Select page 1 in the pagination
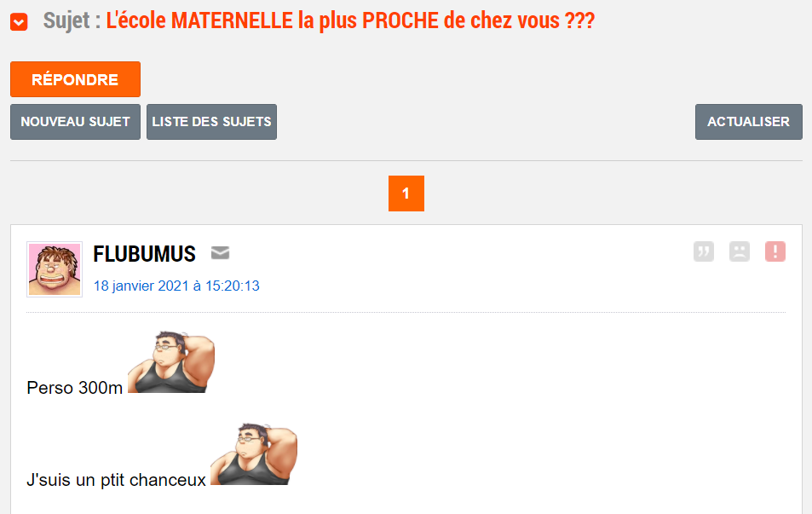 (406, 193)
